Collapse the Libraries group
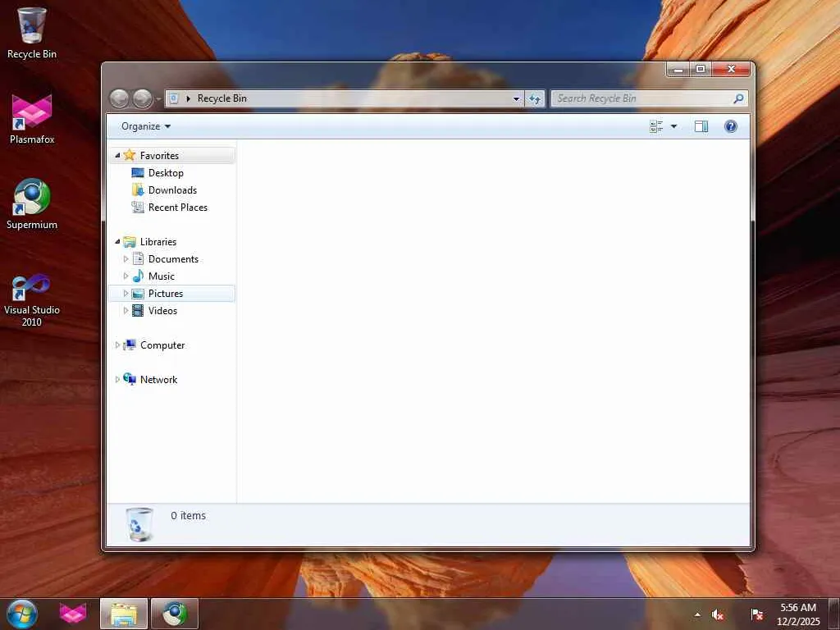This screenshot has width=840, height=630. coord(117,242)
